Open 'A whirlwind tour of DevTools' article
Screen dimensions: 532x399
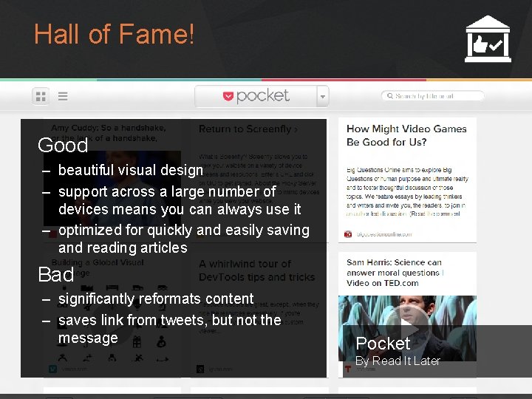coord(257,270)
